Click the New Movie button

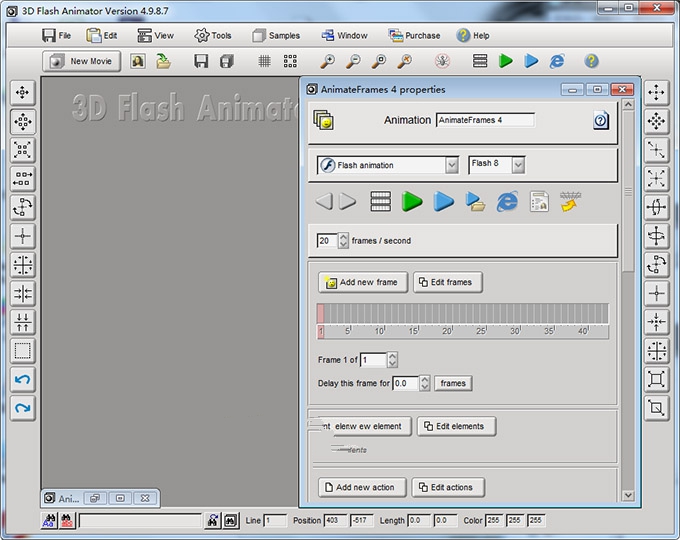tap(82, 61)
